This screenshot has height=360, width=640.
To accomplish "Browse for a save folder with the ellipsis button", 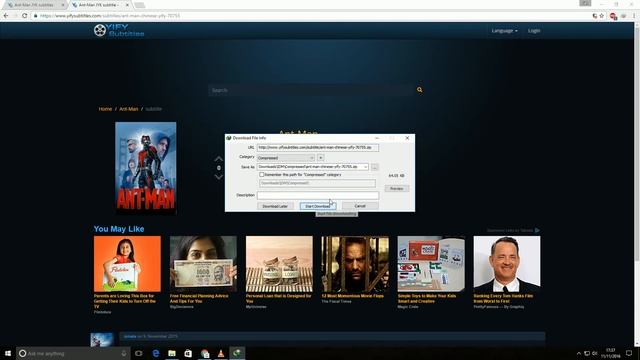I will pos(374,167).
